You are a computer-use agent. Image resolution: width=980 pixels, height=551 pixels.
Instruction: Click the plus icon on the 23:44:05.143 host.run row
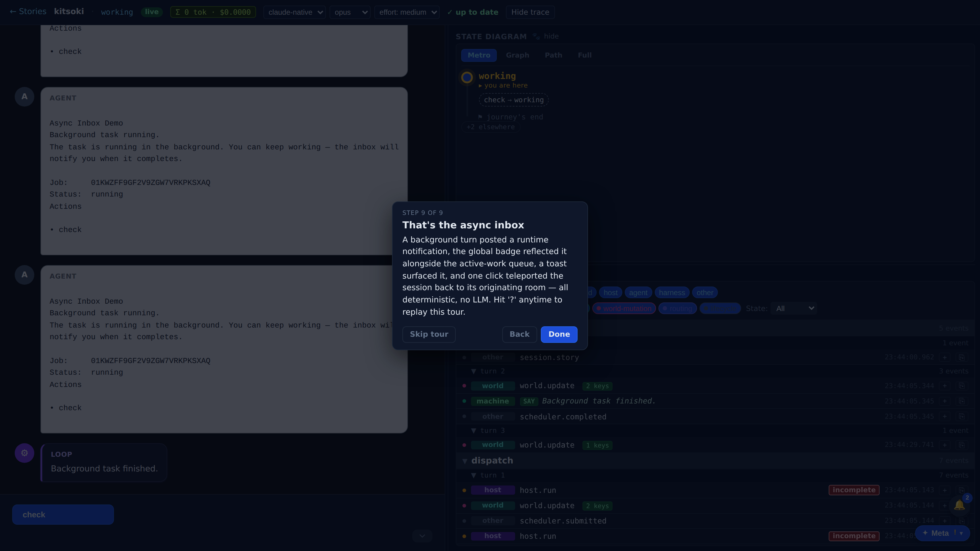coord(944,490)
